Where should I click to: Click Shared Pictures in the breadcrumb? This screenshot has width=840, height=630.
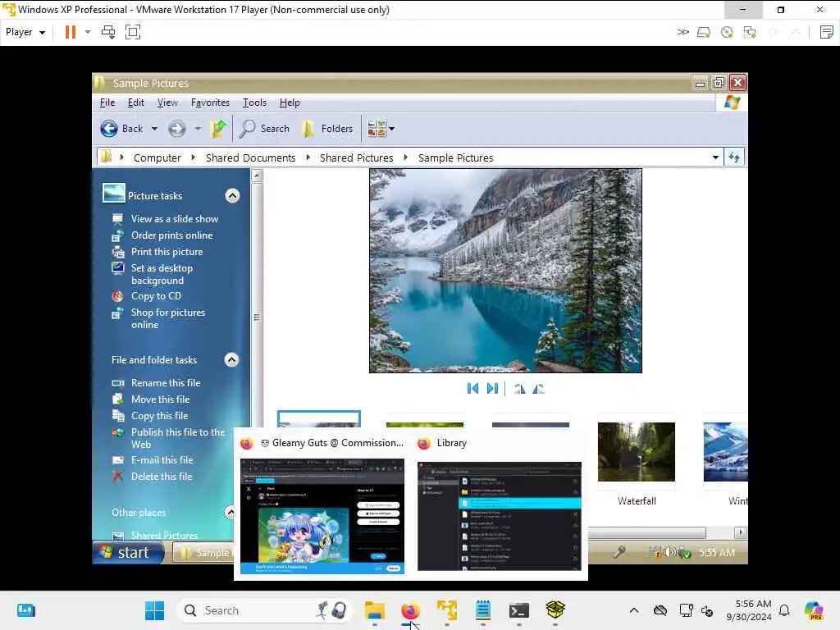[x=356, y=158]
